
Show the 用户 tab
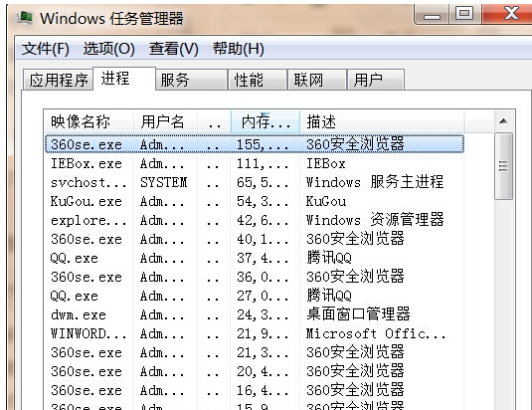pyautogui.click(x=376, y=80)
